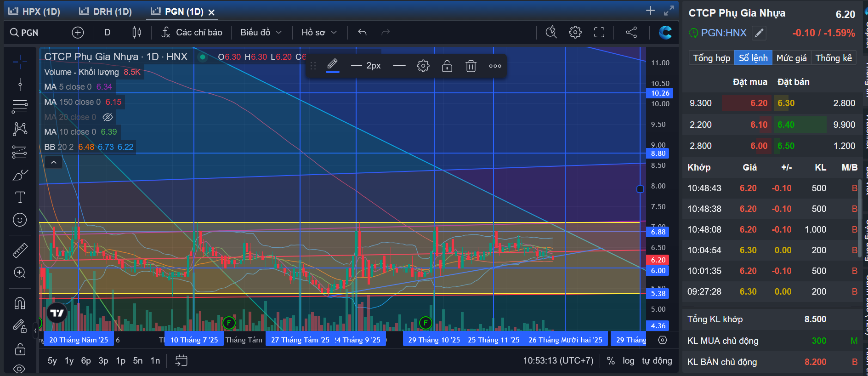Open the Sổ lệnh tab
This screenshot has height=376, width=868.
(x=753, y=58)
